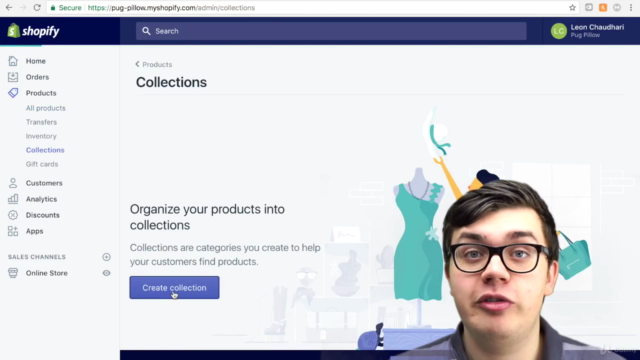
Task: Open Online Store sales channel
Action: point(47,273)
